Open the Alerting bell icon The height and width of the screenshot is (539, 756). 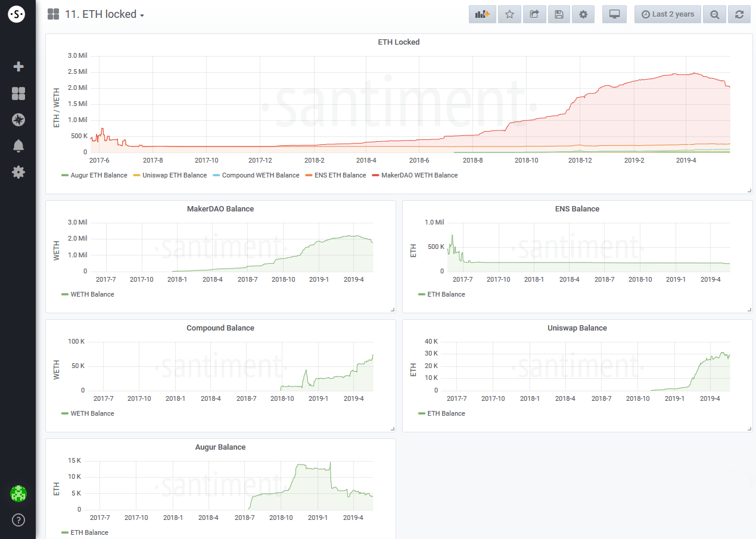point(18,146)
